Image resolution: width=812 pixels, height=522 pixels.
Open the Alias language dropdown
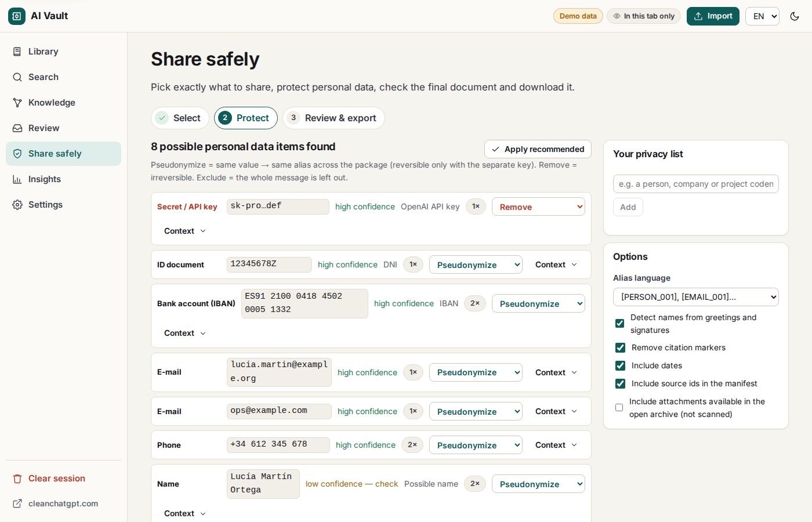(x=695, y=297)
